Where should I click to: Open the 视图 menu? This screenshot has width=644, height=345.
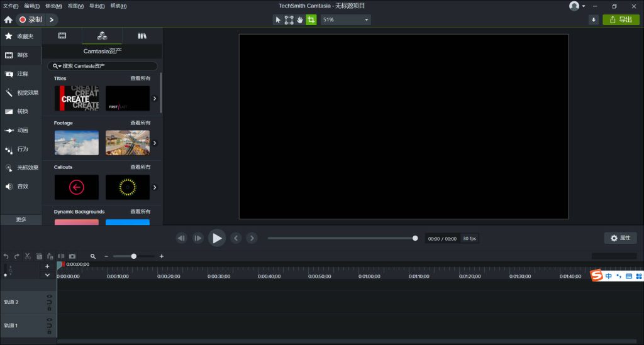pyautogui.click(x=75, y=6)
